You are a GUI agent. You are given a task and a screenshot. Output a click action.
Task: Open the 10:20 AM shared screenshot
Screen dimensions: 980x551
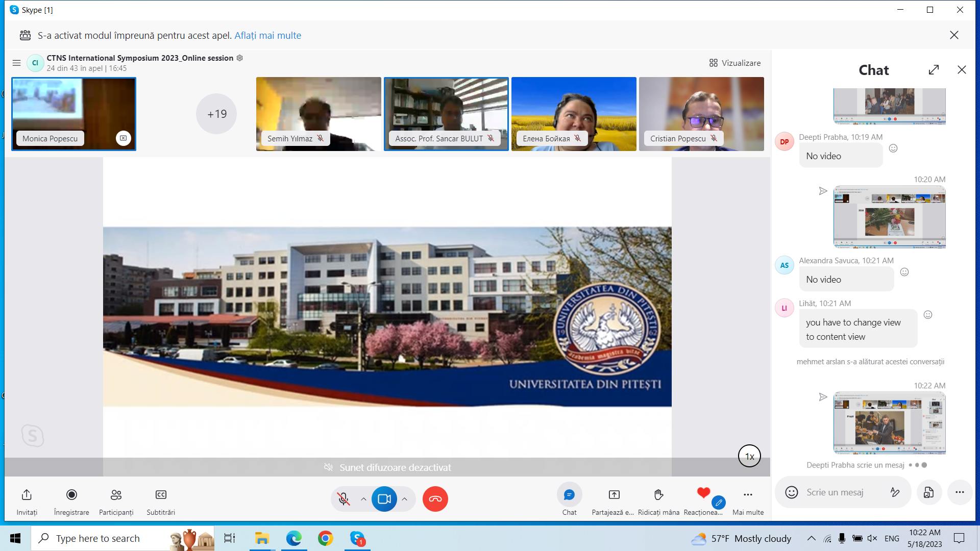click(x=889, y=217)
